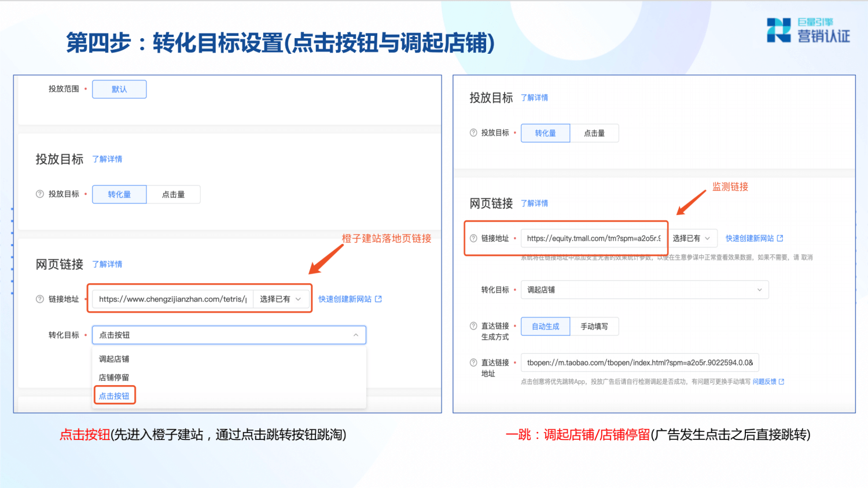Open the 转化目标 调起店铺 dropdown
This screenshot has width=868, height=488.
point(645,290)
